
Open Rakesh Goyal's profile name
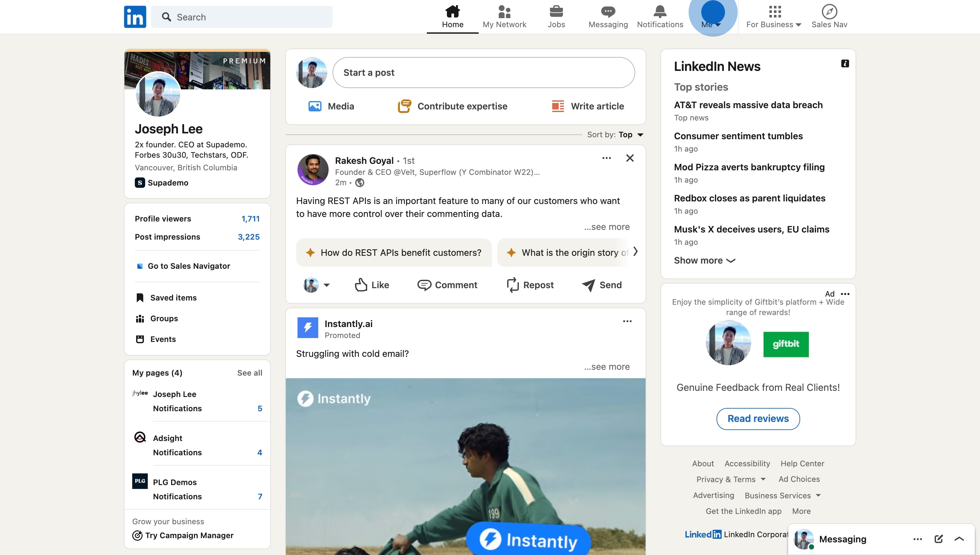[x=364, y=161]
